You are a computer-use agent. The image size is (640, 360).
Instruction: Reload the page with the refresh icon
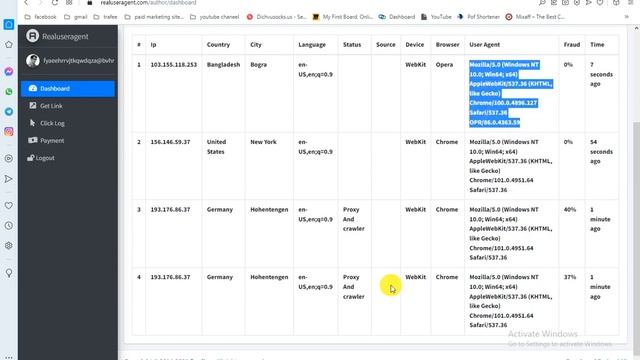[54, 3]
